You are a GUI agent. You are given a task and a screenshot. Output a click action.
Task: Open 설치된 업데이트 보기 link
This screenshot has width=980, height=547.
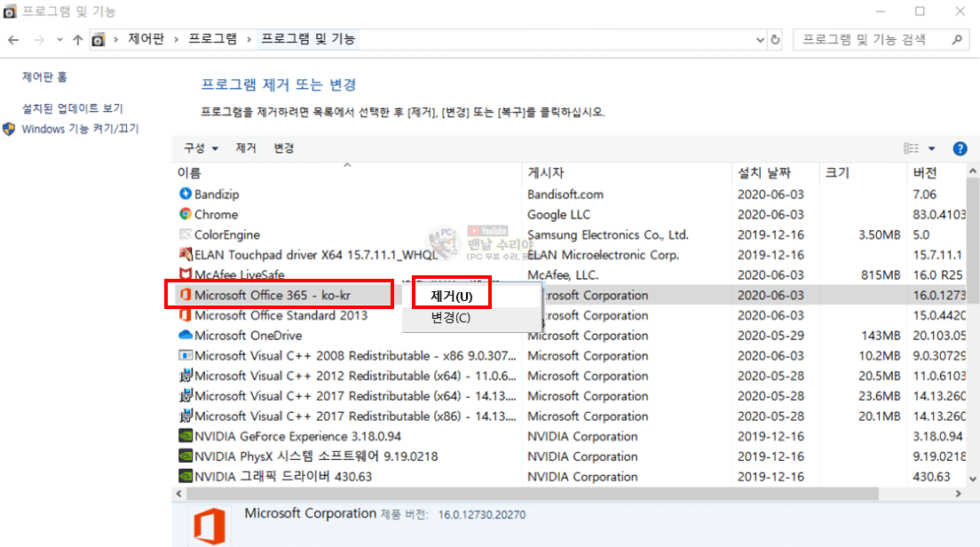coord(73,108)
